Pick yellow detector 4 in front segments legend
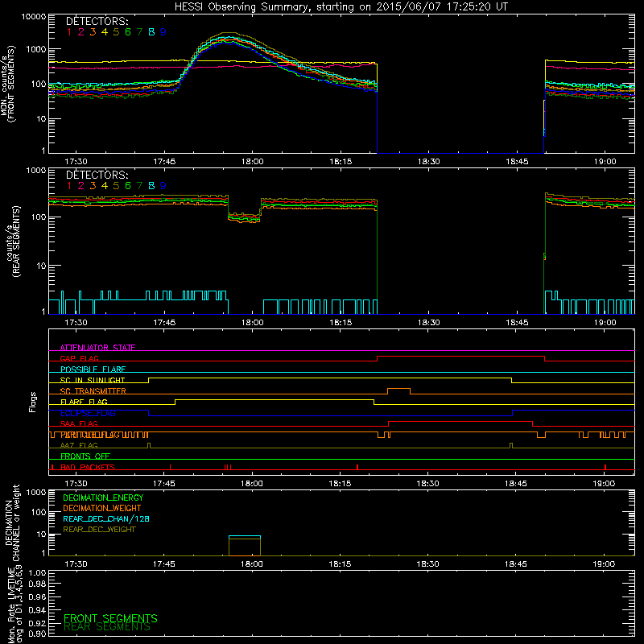The width and height of the screenshot is (644, 644). click(x=105, y=32)
